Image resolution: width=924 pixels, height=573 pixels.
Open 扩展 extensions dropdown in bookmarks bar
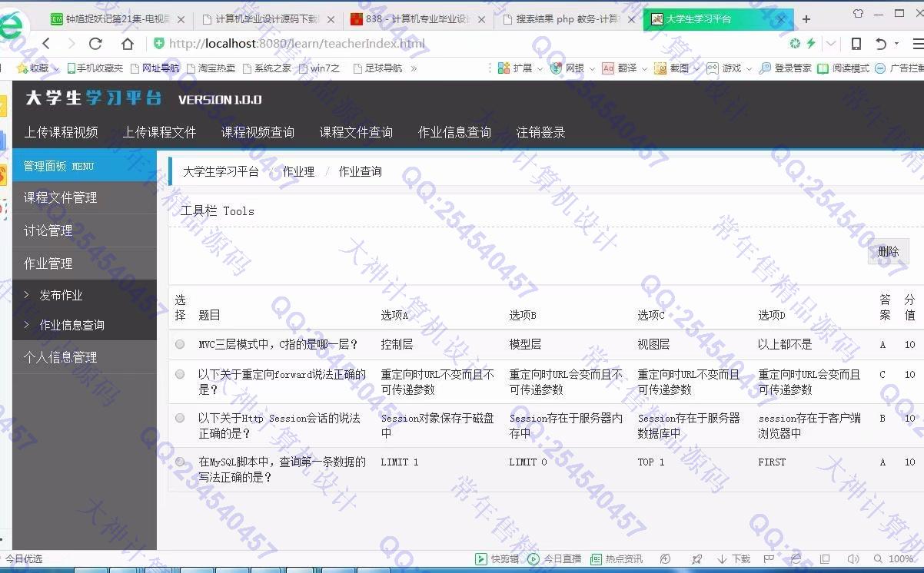click(x=522, y=68)
